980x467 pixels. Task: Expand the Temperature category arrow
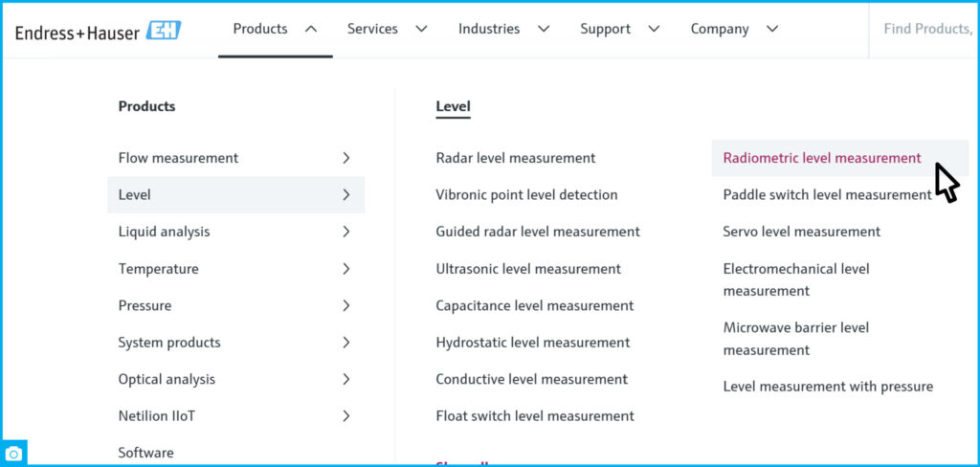point(345,269)
